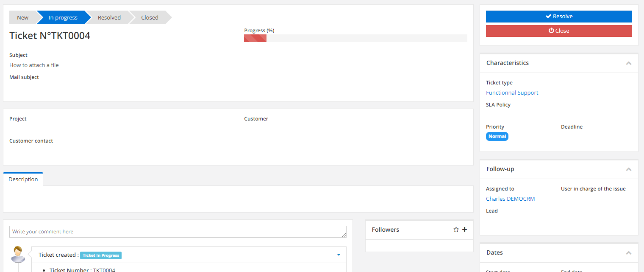Select the New status step
Image resolution: width=644 pixels, height=272 pixels.
pos(23,17)
